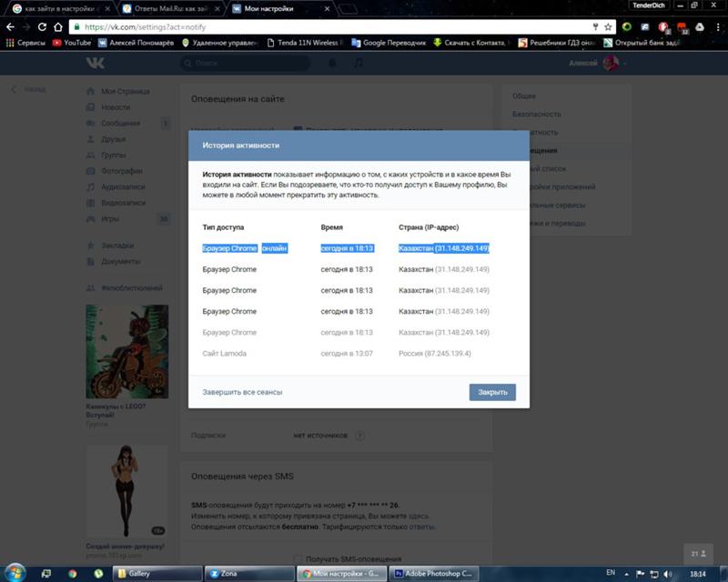The height and width of the screenshot is (582, 728).
Task: Open the browser home page icon
Action: click(x=57, y=27)
